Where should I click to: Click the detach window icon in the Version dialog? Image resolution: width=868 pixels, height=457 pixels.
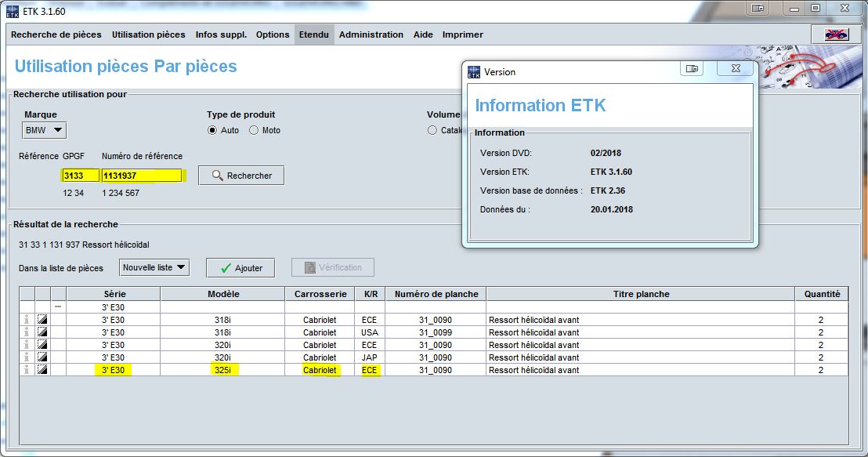tap(692, 69)
